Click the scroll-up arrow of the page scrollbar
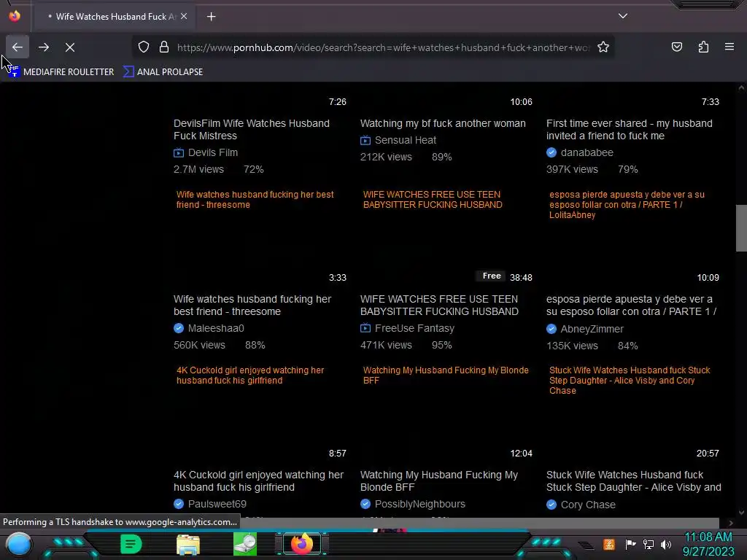 coord(741,87)
